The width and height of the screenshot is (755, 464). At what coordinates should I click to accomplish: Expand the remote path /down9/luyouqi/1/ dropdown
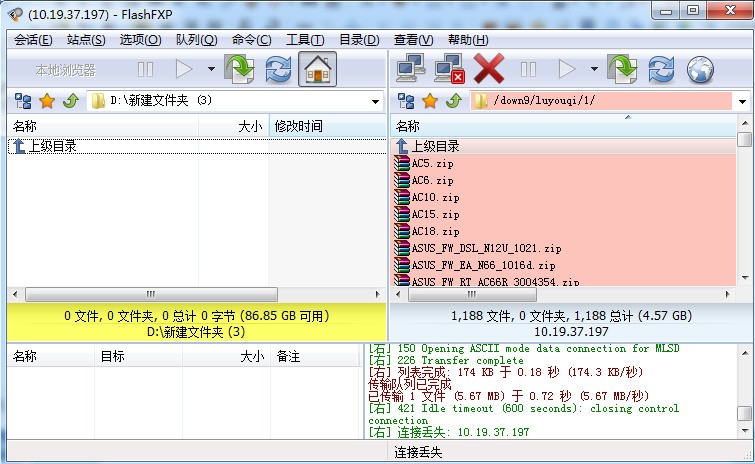743,101
